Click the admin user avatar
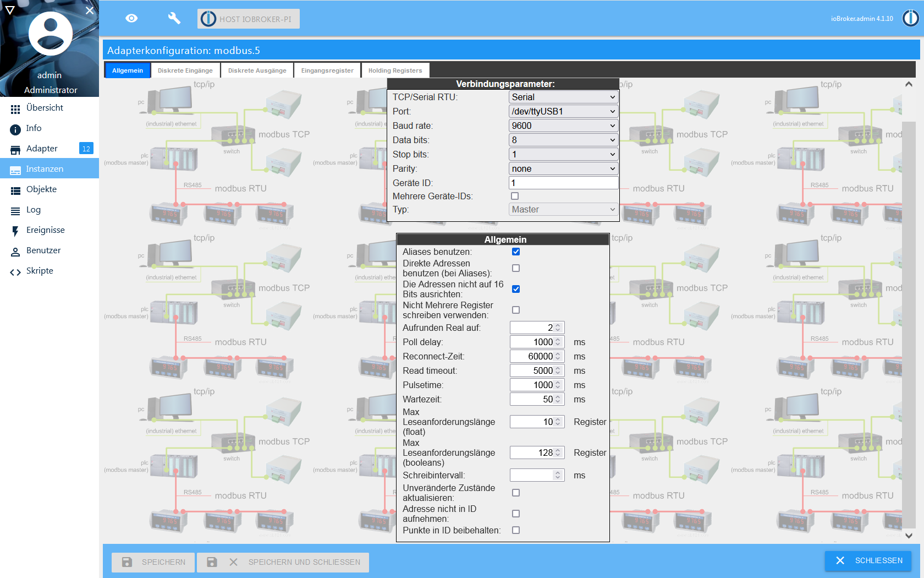This screenshot has width=924, height=578. pyautogui.click(x=50, y=34)
